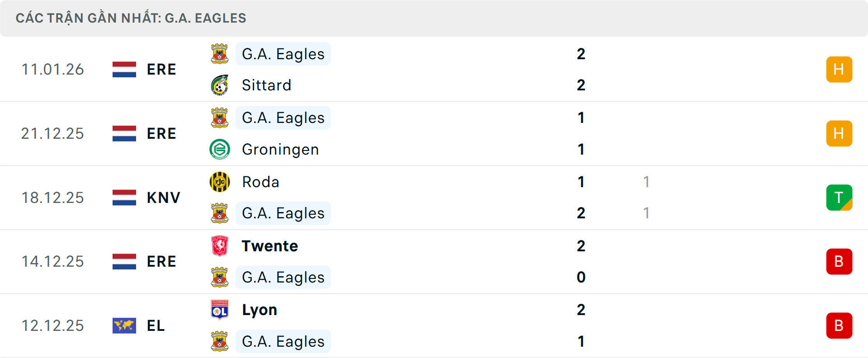Click the green T badge for the Roda win
868x358 pixels.
tap(839, 198)
